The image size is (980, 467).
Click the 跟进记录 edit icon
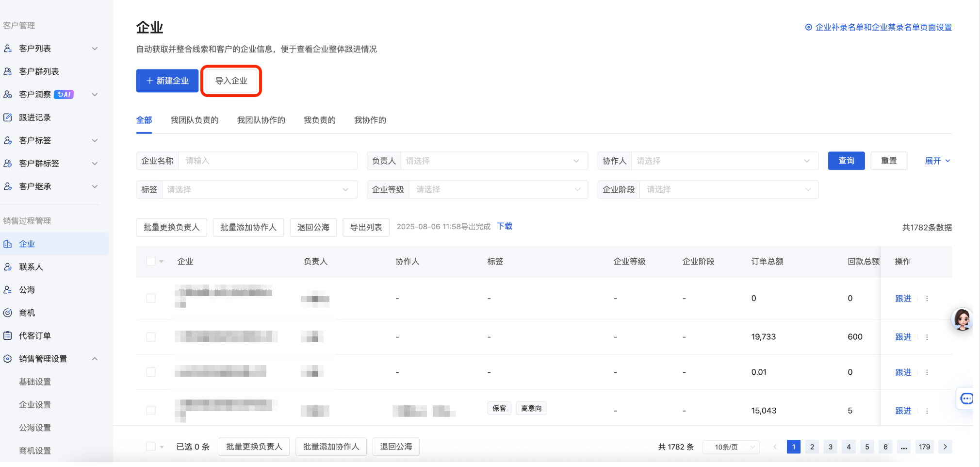coord(8,117)
